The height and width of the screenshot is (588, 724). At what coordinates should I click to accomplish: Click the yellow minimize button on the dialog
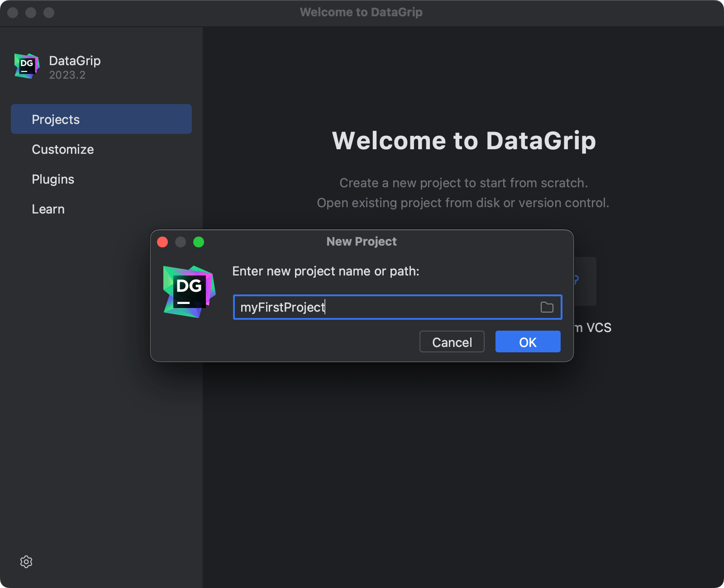tap(181, 242)
